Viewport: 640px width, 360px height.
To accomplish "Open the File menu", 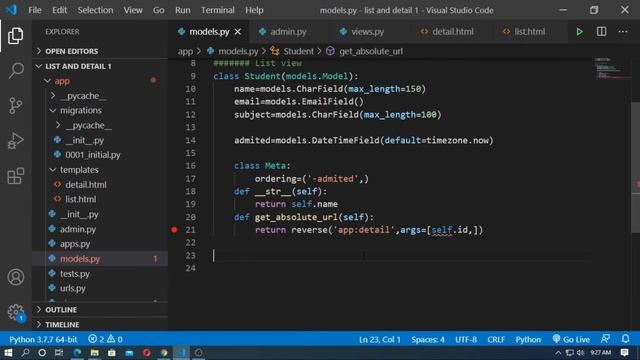I will [35, 10].
